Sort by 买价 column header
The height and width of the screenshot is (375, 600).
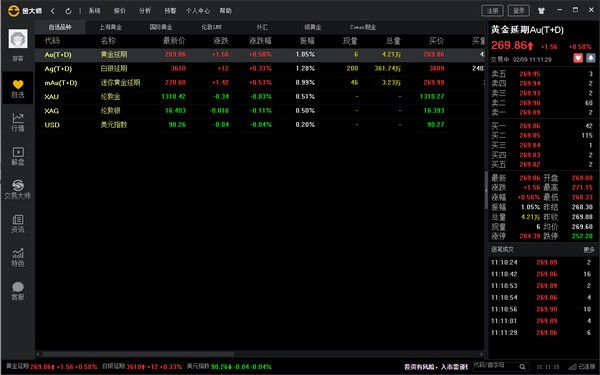click(x=437, y=41)
